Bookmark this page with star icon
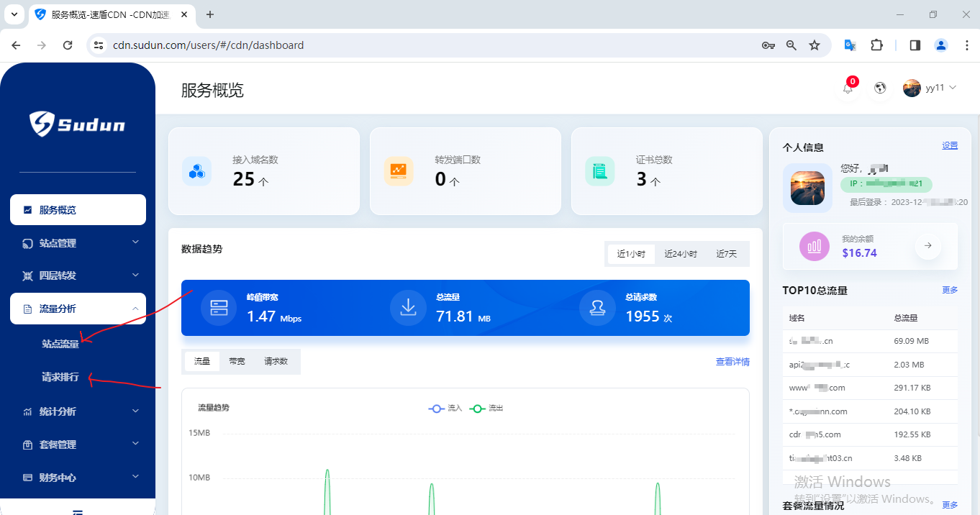Image resolution: width=980 pixels, height=515 pixels. [x=815, y=45]
